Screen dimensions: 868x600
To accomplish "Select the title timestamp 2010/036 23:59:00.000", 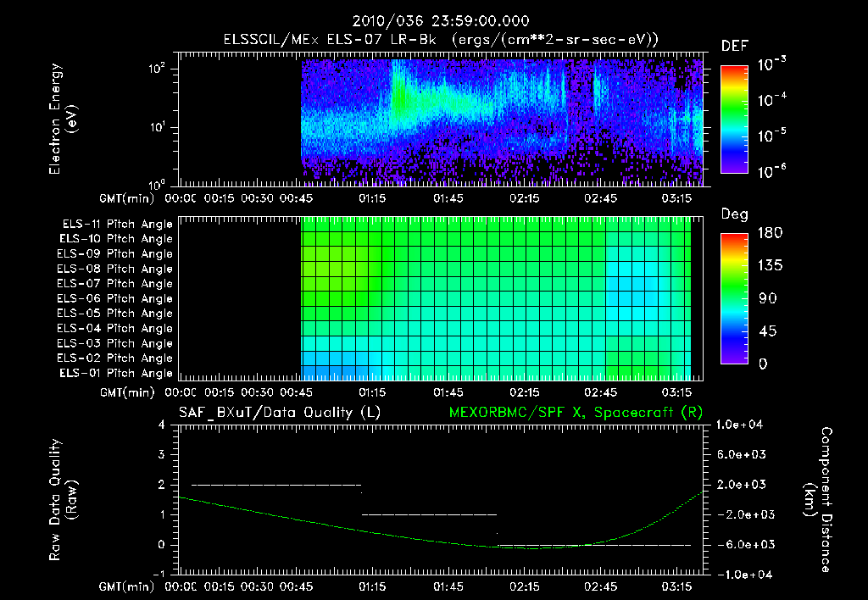I will pos(441,21).
